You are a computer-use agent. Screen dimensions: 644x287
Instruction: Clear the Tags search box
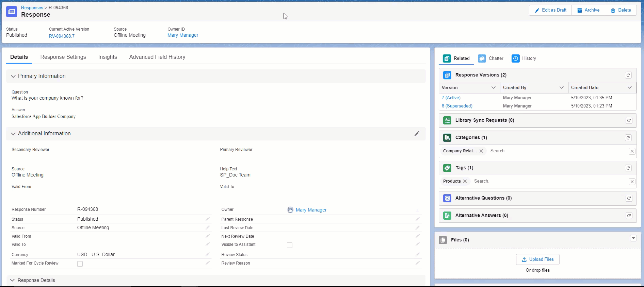click(x=632, y=182)
